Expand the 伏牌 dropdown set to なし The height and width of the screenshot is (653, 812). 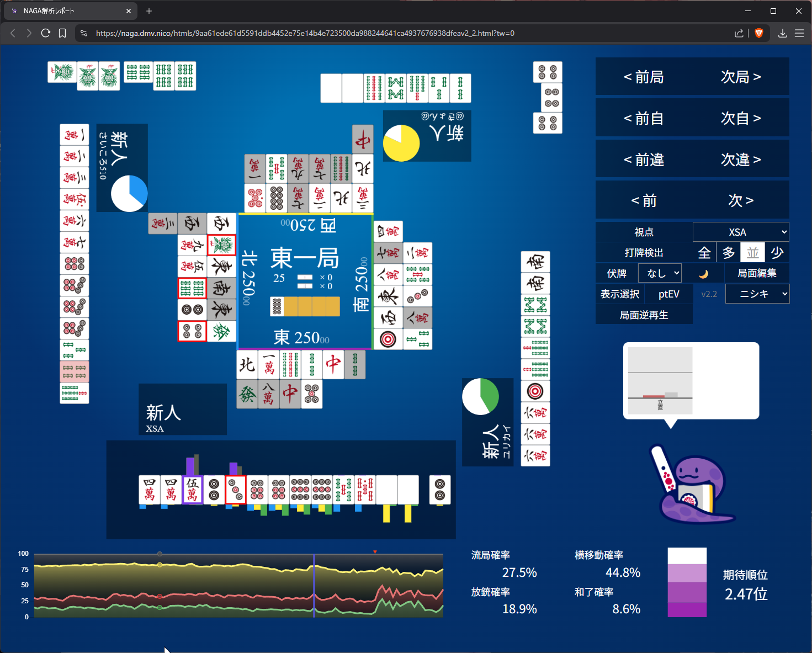[660, 273]
